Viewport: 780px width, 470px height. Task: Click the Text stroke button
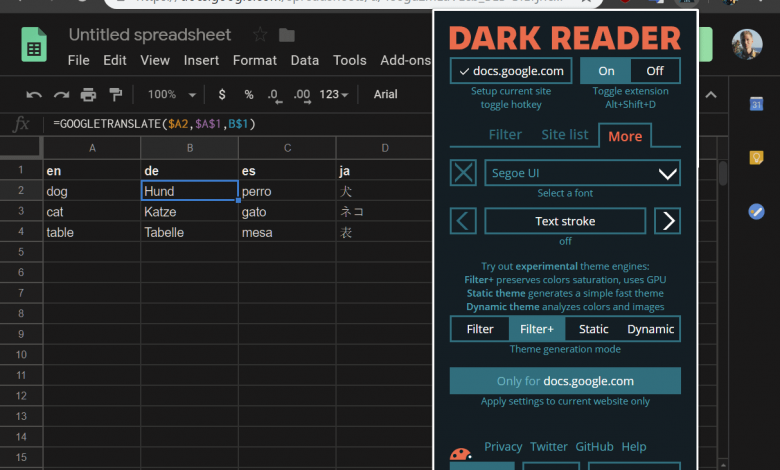click(565, 221)
